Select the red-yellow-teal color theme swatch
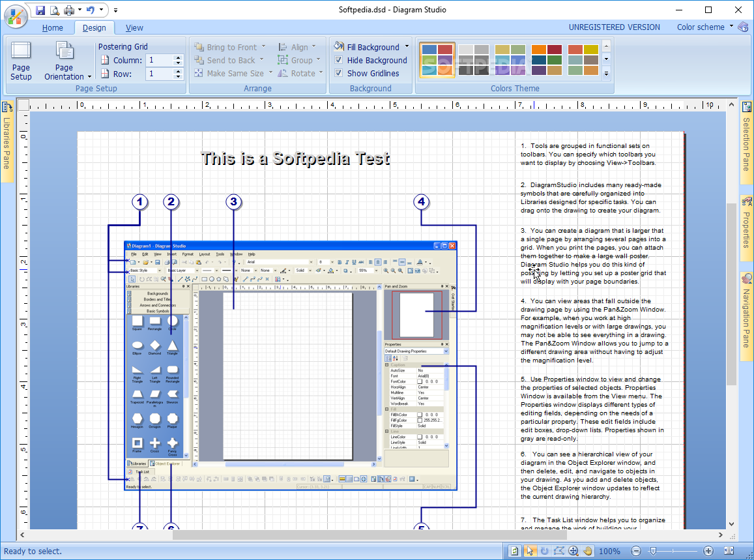 [583, 60]
